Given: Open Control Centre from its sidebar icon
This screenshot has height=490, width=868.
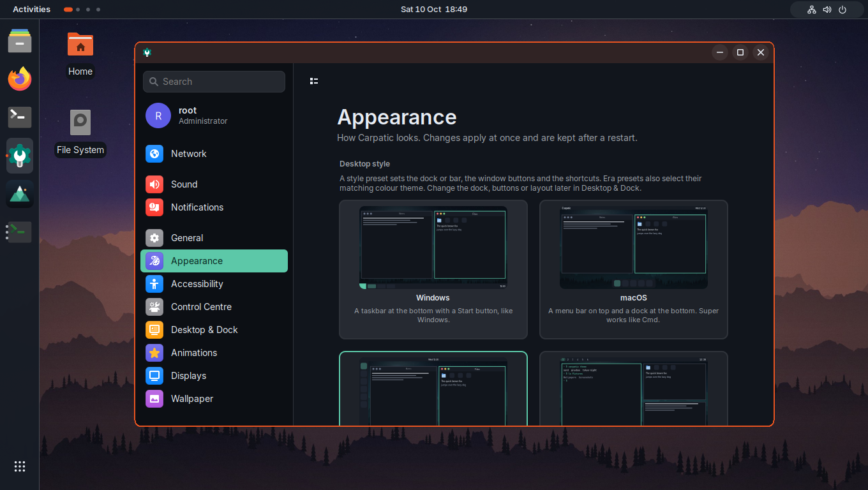Looking at the screenshot, I should pyautogui.click(x=154, y=307).
